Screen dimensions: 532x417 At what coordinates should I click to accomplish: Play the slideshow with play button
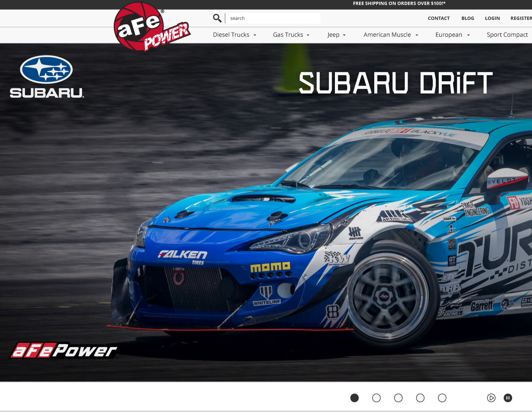click(x=491, y=398)
